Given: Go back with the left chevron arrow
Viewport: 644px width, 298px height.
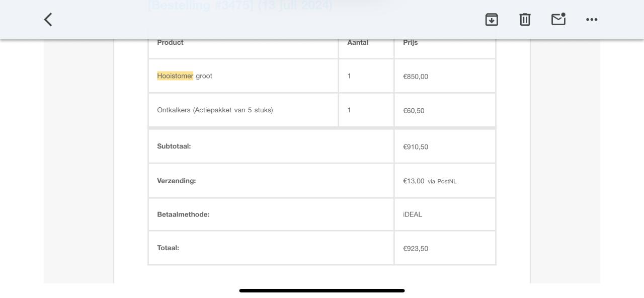Looking at the screenshot, I should (x=47, y=19).
